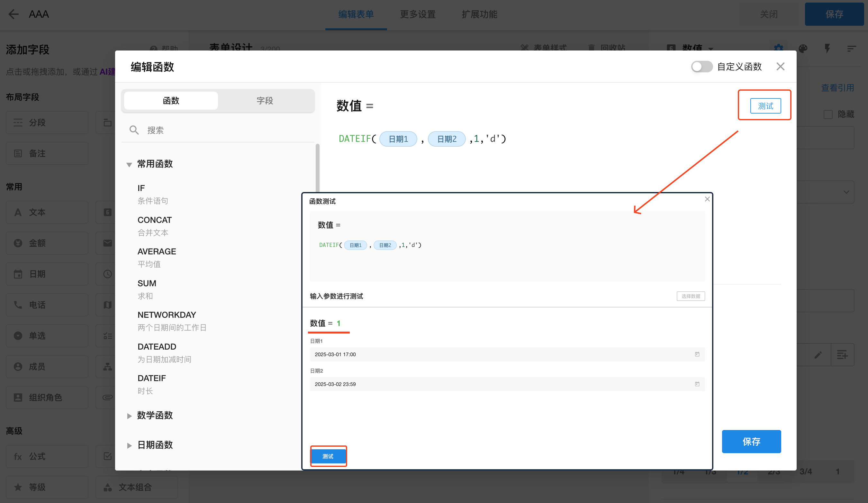Click the 日期2 chip in the formula editor
Image resolution: width=868 pixels, height=503 pixels.
click(x=447, y=139)
